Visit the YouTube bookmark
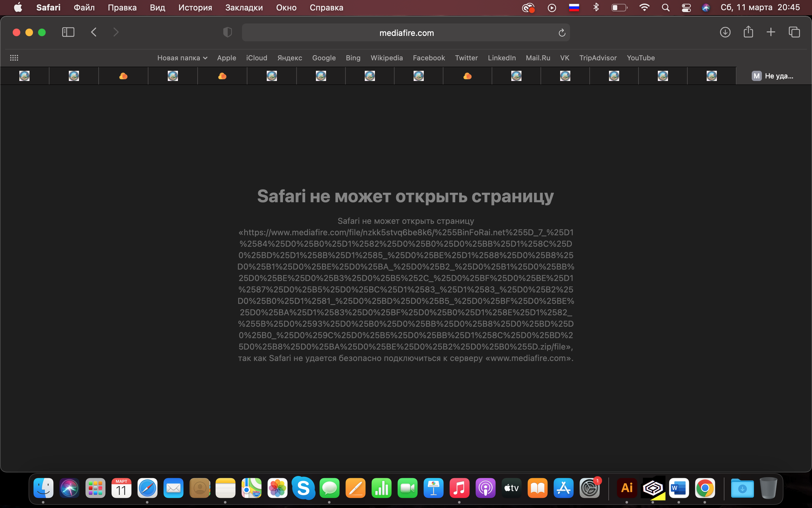812x508 pixels. coord(641,58)
